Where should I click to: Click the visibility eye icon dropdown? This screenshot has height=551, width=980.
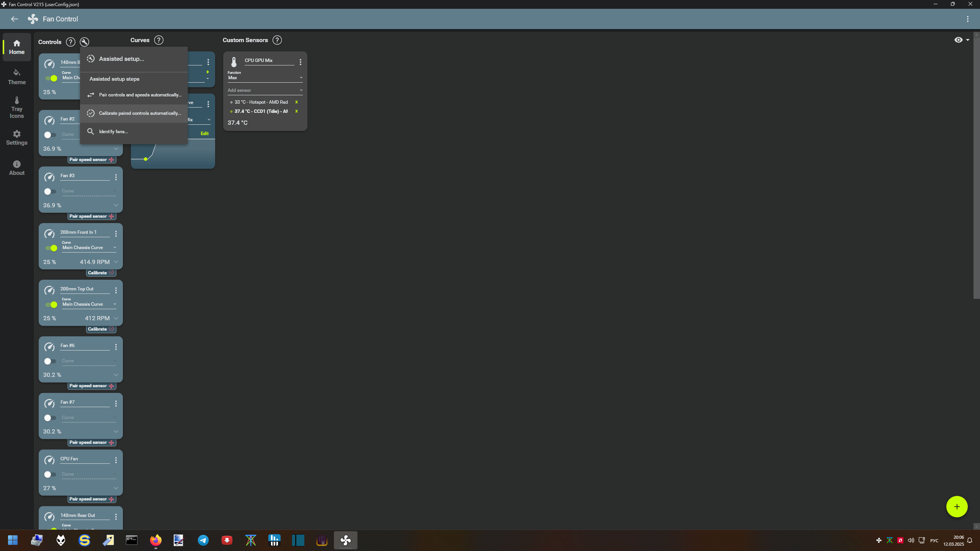point(961,40)
